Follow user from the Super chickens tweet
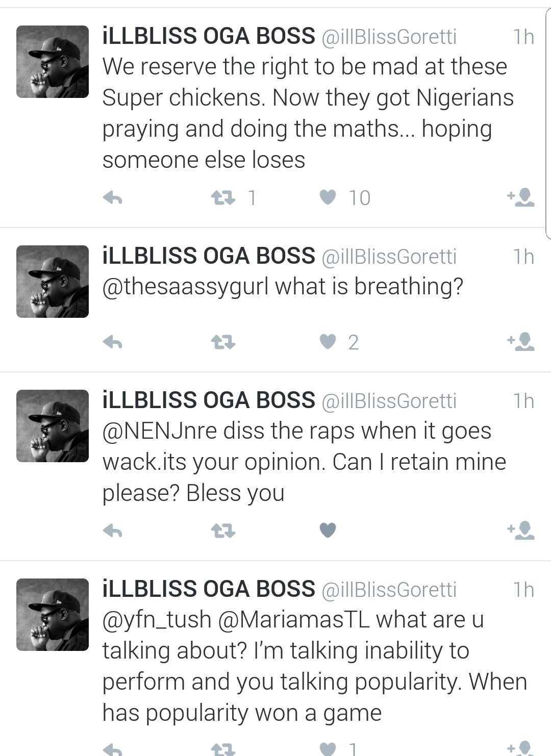 520,197
